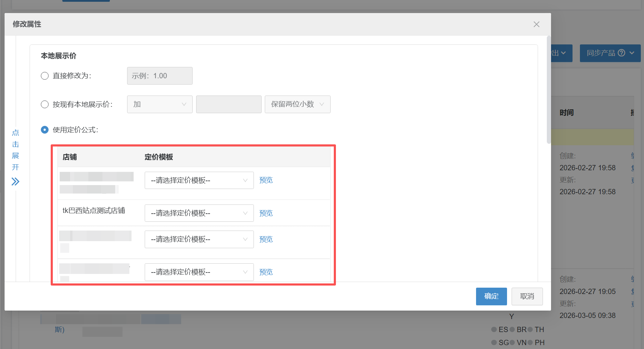Open the 加 operation dropdown
This screenshot has height=349, width=644.
point(160,104)
